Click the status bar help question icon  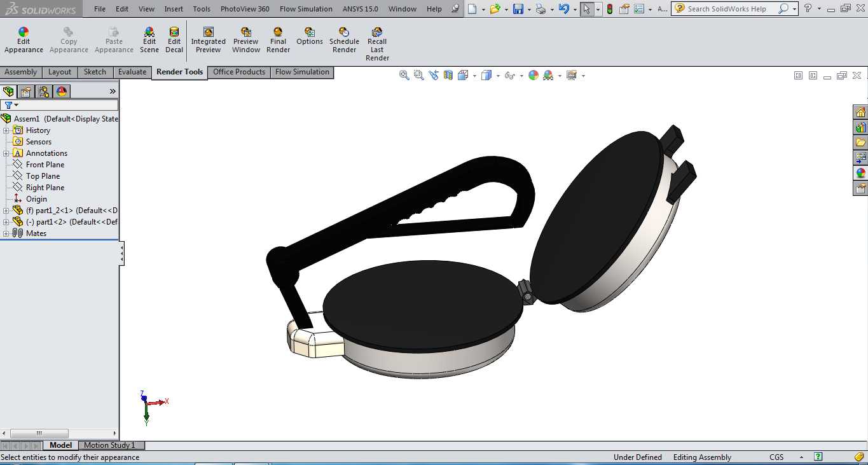coord(818,457)
